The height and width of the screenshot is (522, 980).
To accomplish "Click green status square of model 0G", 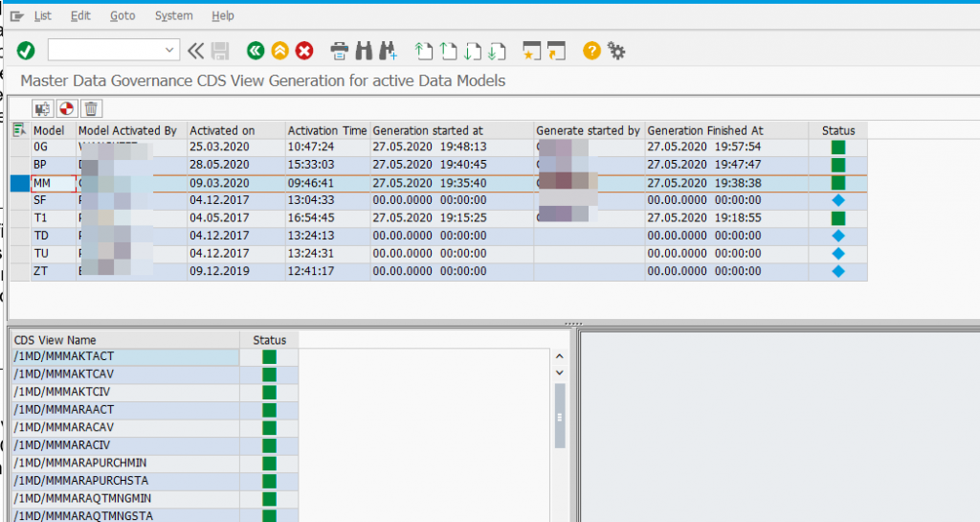I will 838,147.
